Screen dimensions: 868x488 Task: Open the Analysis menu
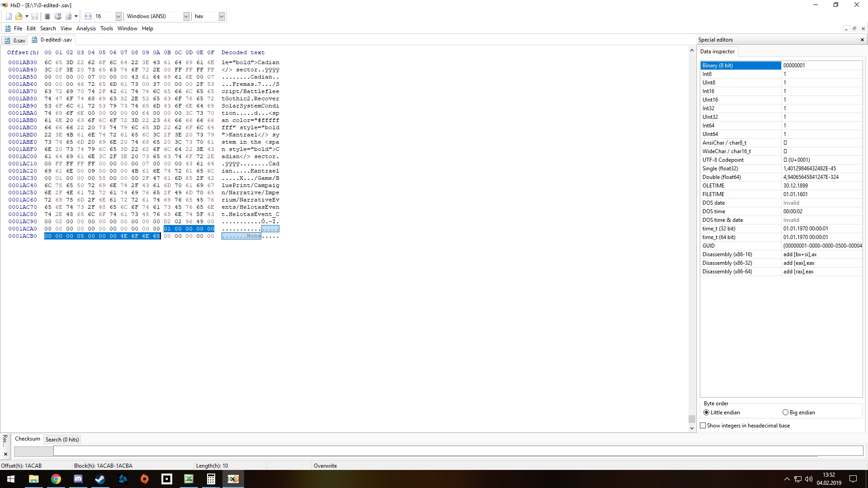[x=86, y=28]
